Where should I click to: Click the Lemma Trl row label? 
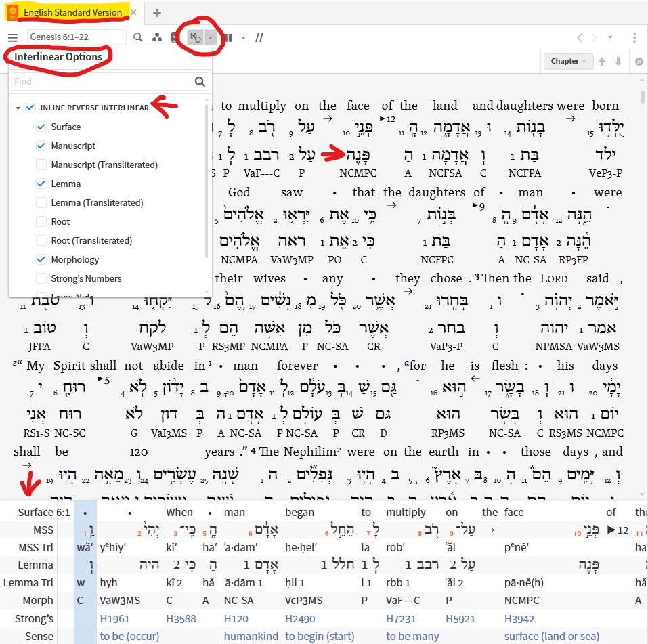[28, 582]
